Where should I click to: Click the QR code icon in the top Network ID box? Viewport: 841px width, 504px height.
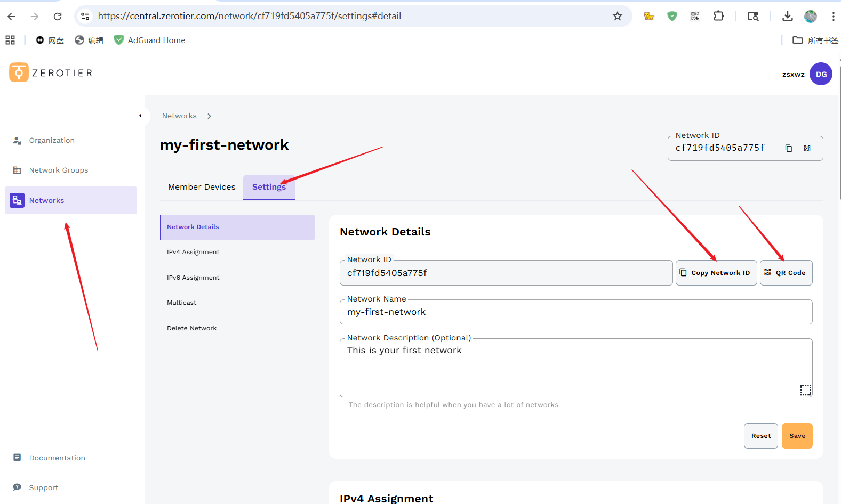807,149
